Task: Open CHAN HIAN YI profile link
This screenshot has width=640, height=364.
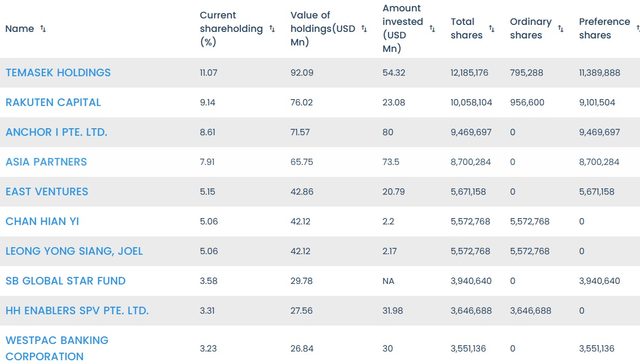Action: tap(42, 222)
